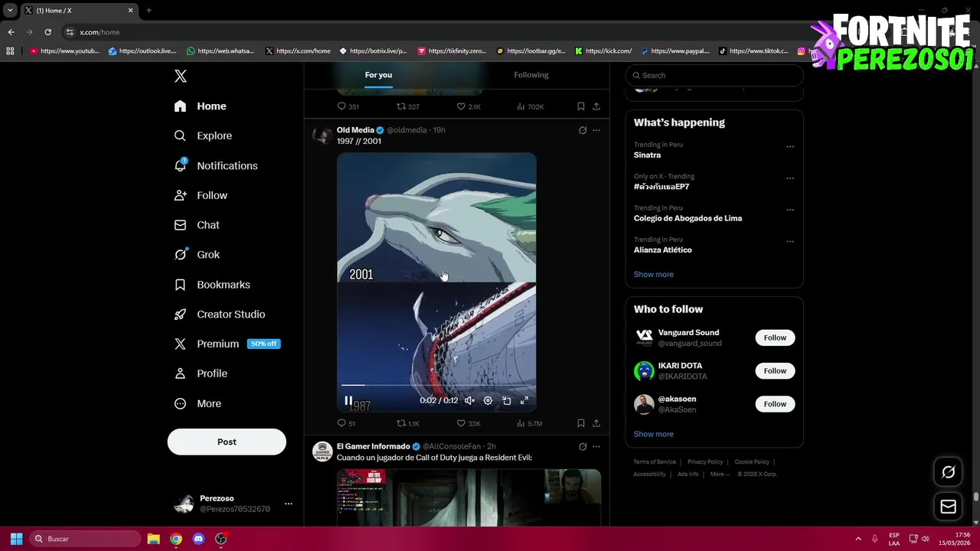Open the Sinatra trending topic

click(x=647, y=155)
